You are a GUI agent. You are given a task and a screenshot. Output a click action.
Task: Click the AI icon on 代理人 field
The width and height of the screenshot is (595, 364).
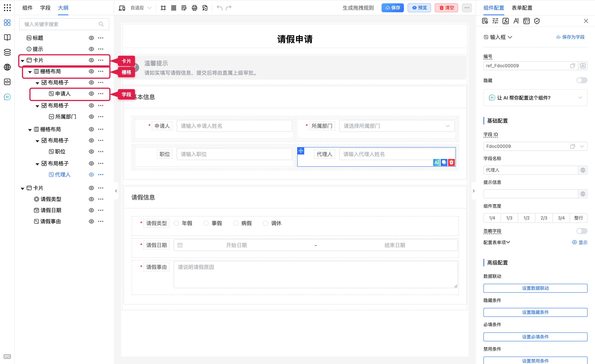pos(437,162)
